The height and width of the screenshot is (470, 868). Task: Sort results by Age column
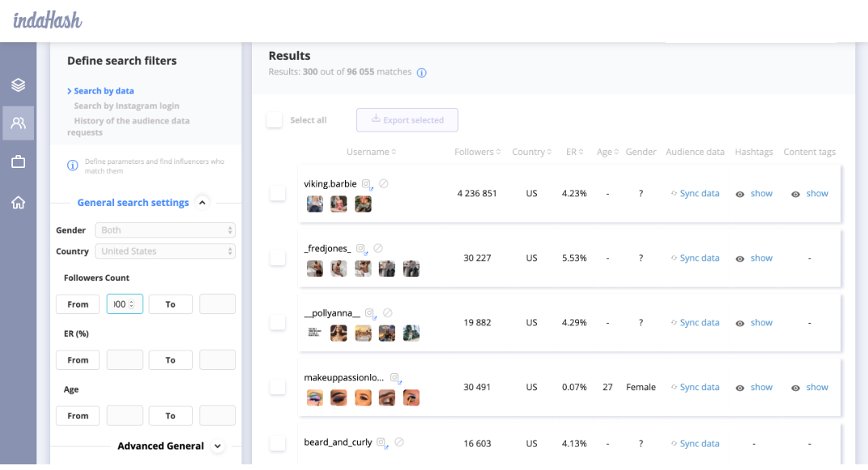[x=607, y=152]
